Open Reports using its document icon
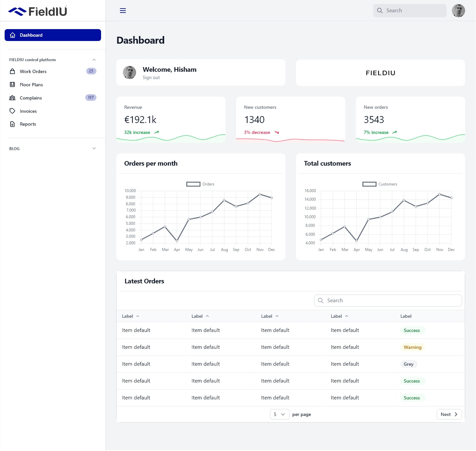This screenshot has height=451, width=476. coord(12,124)
